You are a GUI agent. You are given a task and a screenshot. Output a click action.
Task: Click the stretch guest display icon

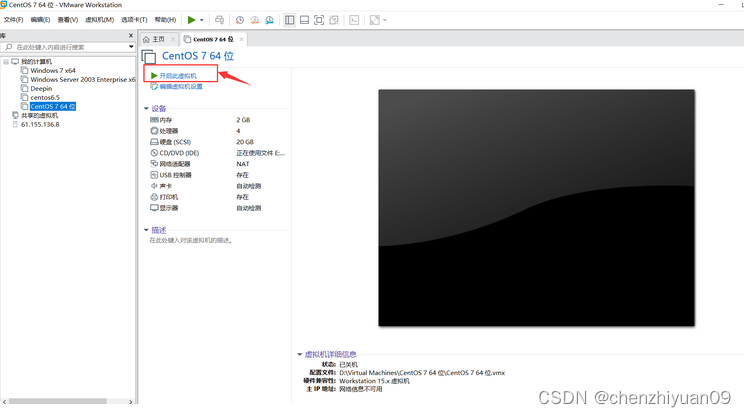[x=374, y=20]
